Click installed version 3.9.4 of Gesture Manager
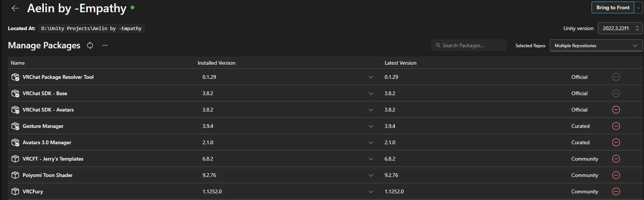 pyautogui.click(x=208, y=126)
